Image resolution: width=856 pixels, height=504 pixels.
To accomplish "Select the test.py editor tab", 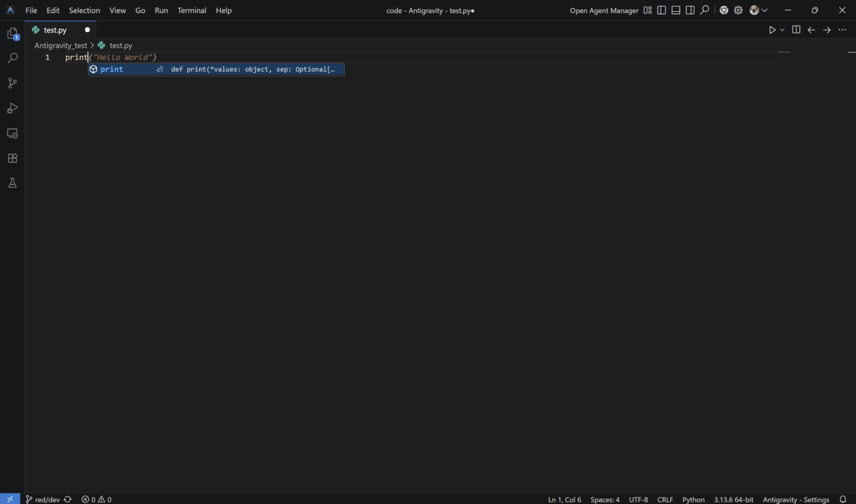I will 55,30.
